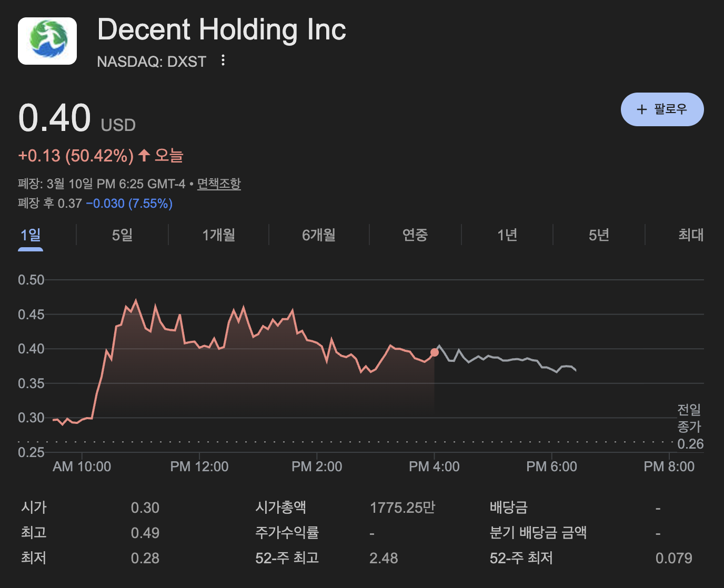Click the 0.40 current price
The image size is (724, 588).
55,117
